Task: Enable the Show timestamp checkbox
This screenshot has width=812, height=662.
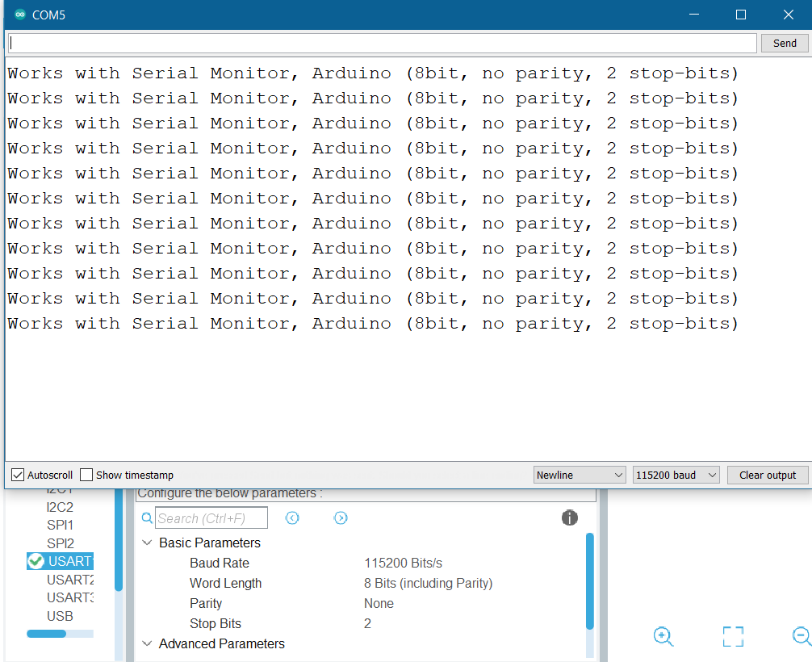Action: tap(86, 475)
